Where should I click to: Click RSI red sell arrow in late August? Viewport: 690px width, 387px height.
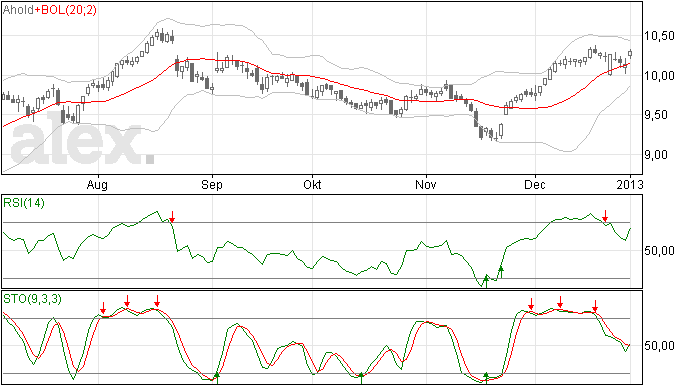click(x=172, y=217)
